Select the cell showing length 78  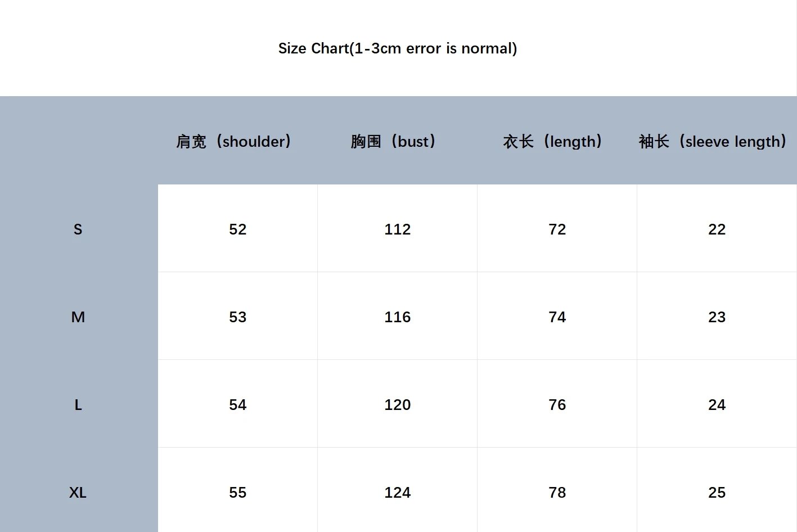tap(557, 490)
